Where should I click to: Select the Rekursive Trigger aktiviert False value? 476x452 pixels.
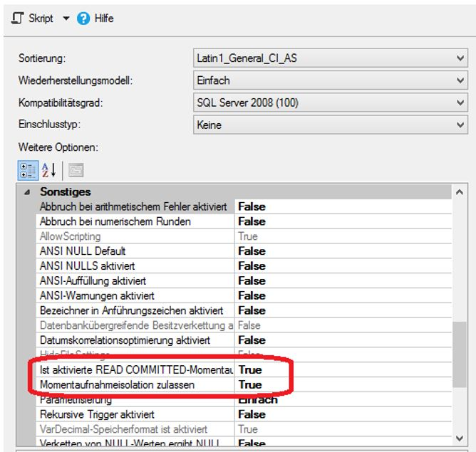click(252, 414)
